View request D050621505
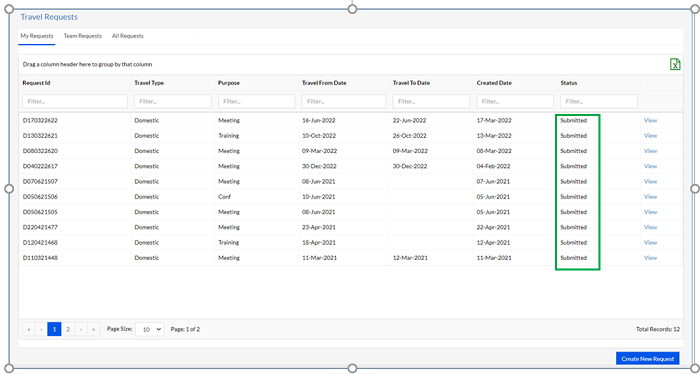The width and height of the screenshot is (700, 374). (x=650, y=212)
